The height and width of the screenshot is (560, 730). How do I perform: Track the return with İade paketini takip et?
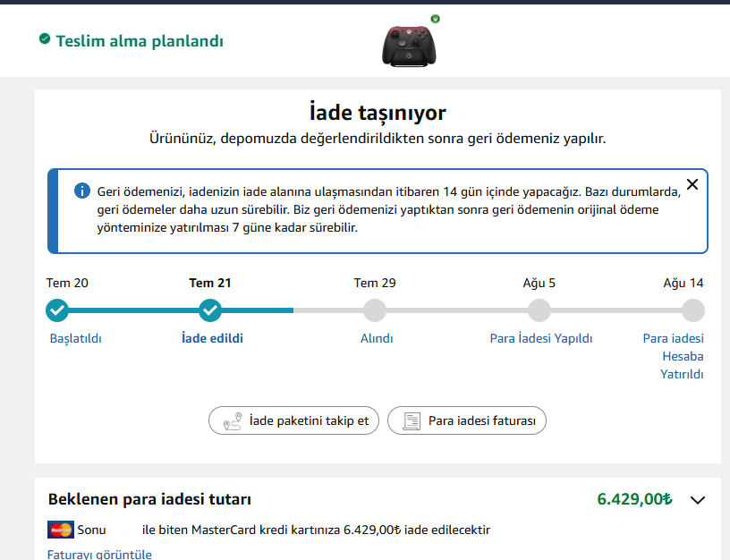(293, 420)
